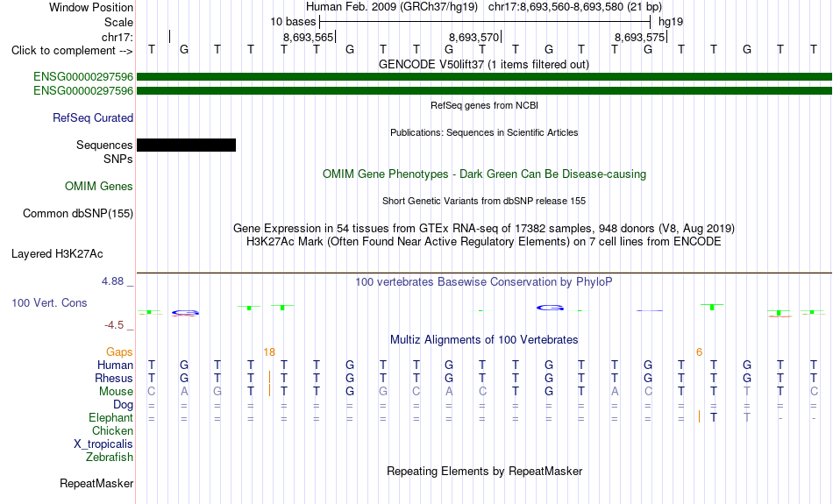Select the Gaps row label
833x504 pixels.
coord(119,352)
